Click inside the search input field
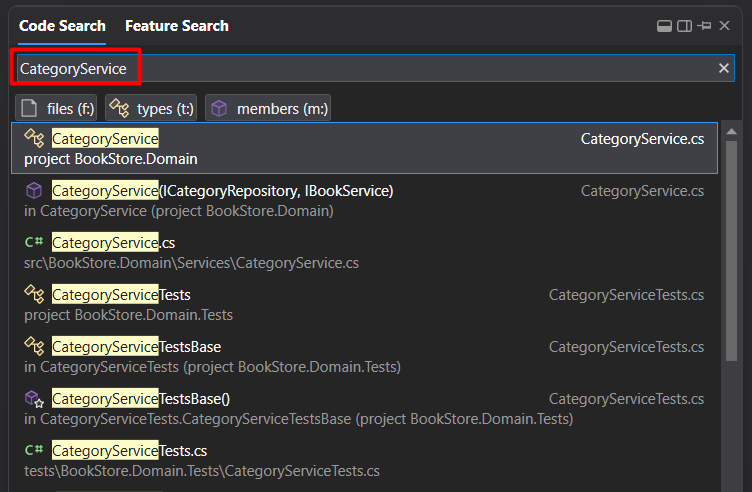The height and width of the screenshot is (492, 752). point(400,68)
